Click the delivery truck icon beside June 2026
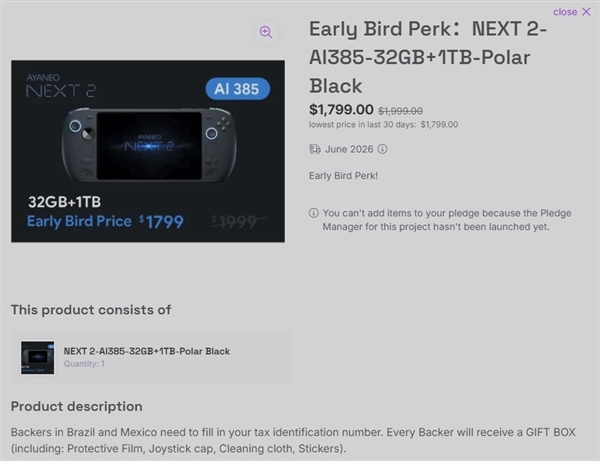The image size is (600, 461). (x=315, y=149)
